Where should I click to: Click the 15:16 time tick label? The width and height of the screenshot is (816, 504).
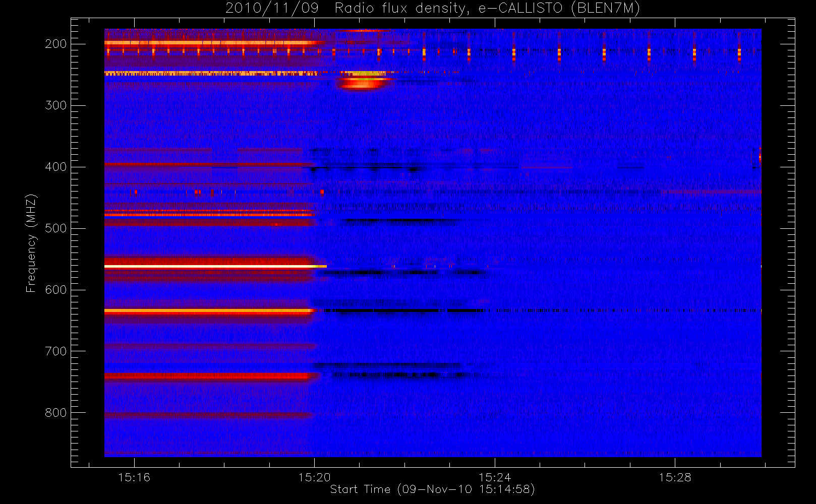click(134, 477)
